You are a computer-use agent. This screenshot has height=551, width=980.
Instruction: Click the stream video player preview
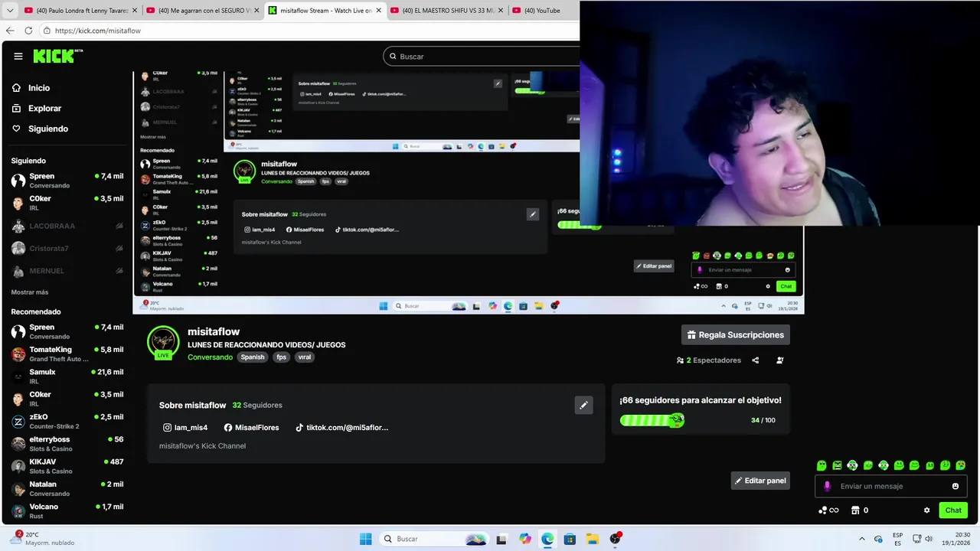click(468, 191)
